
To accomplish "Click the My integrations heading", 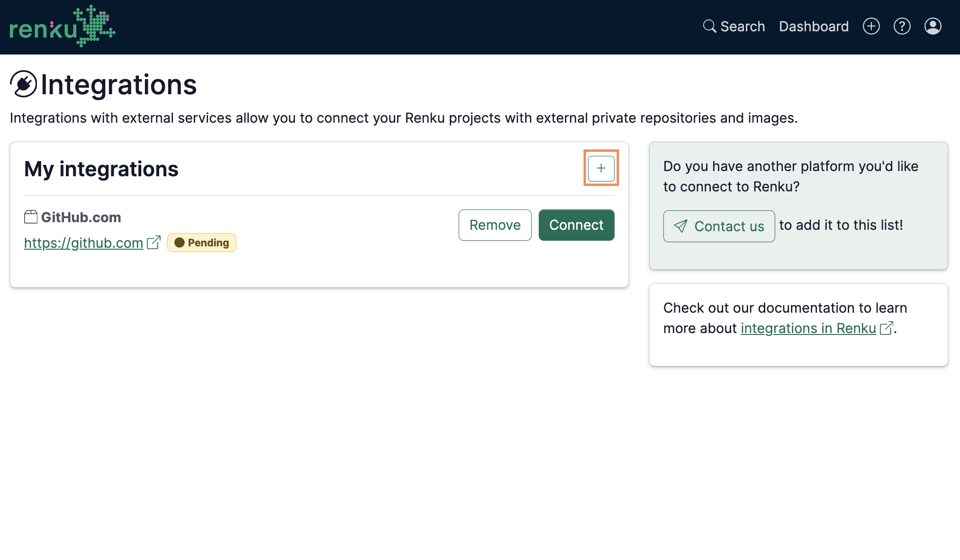I will pos(101,169).
